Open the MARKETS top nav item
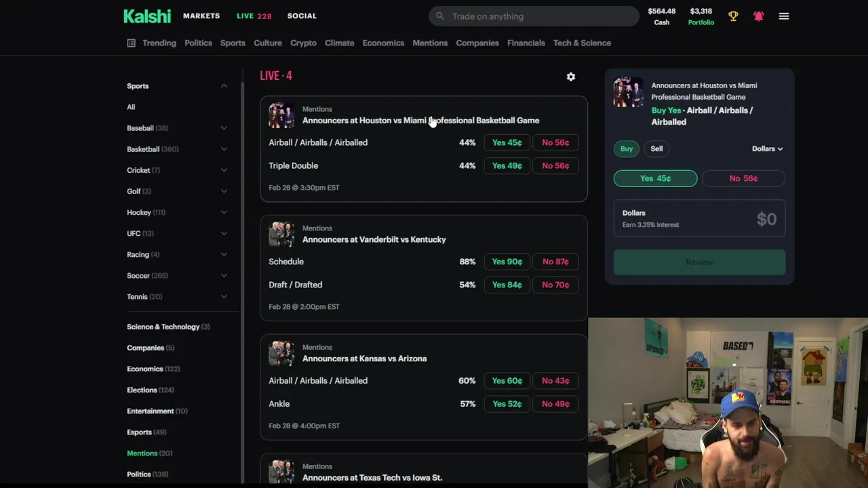This screenshot has width=868, height=488. (201, 16)
